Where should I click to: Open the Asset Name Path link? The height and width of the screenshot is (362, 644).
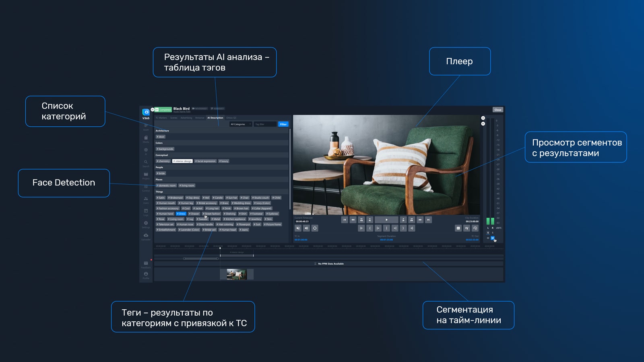(x=182, y=111)
